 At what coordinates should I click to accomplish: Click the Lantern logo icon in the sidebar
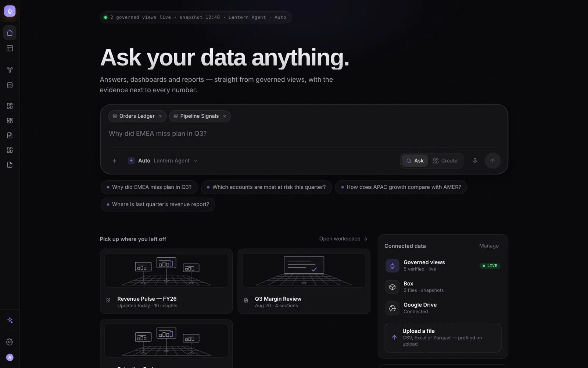point(10,11)
